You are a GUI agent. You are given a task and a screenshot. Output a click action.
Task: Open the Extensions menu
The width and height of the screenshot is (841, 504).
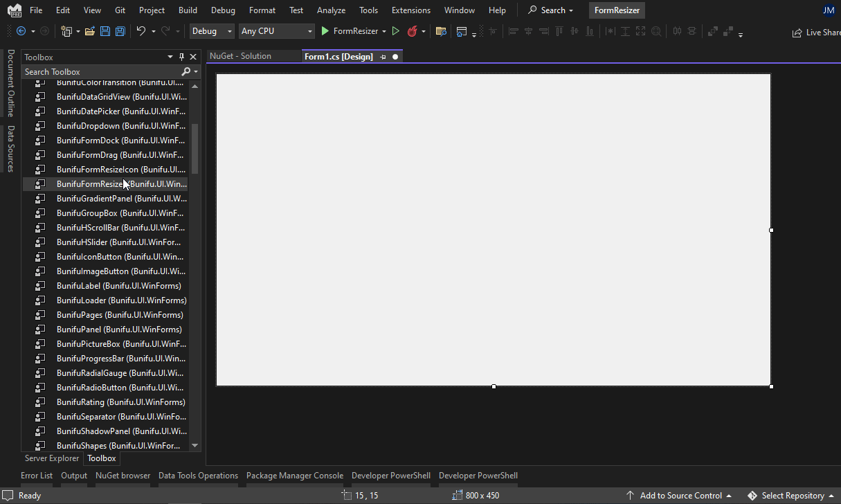click(x=411, y=10)
